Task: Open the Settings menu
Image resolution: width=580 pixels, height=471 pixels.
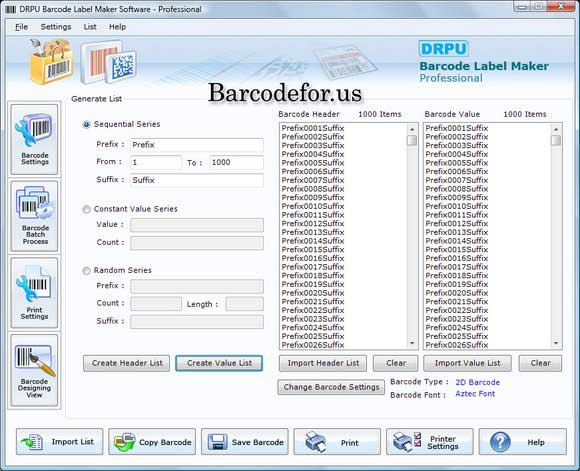Action: tap(56, 27)
